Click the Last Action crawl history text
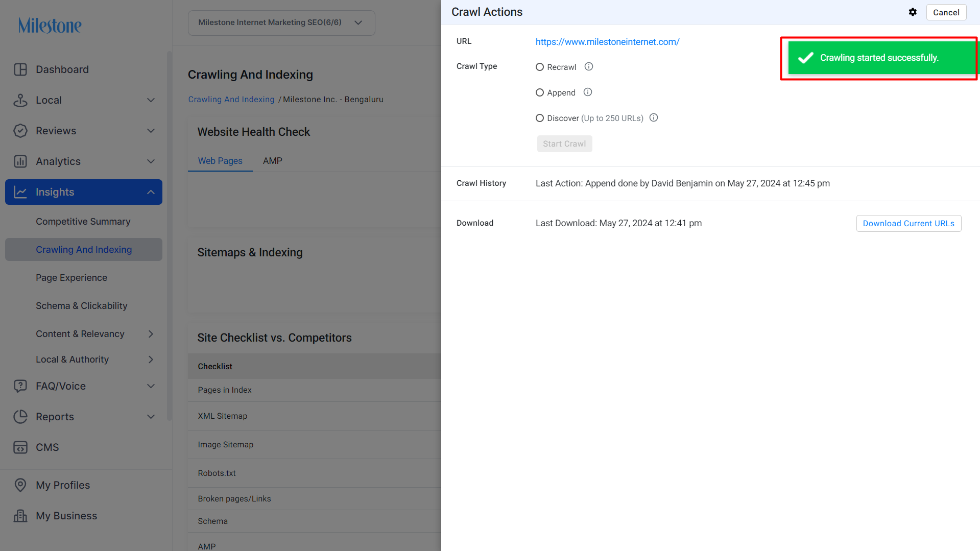 point(683,183)
